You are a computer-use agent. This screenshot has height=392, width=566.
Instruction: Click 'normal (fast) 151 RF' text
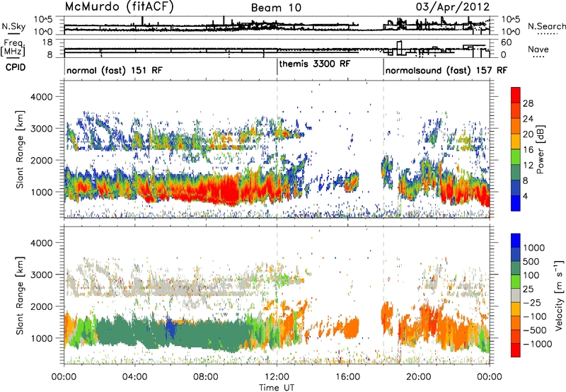pos(115,70)
